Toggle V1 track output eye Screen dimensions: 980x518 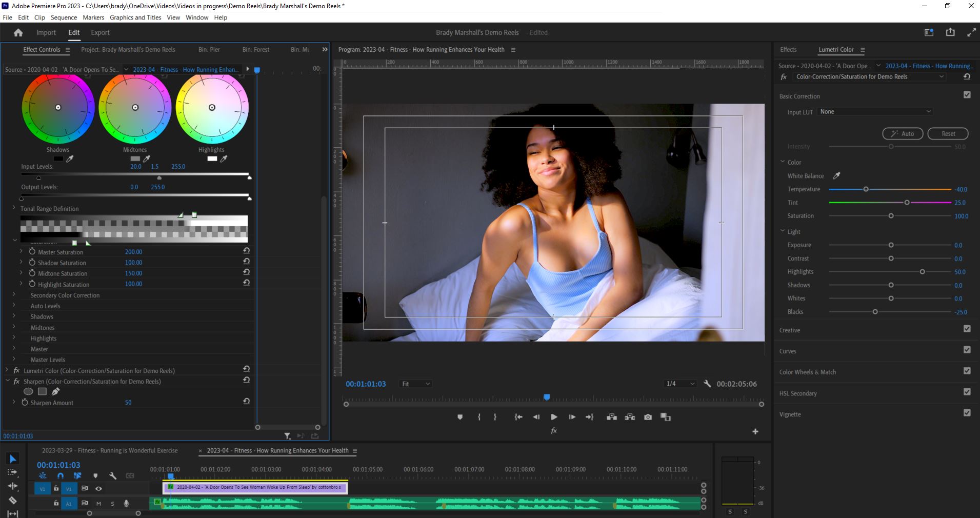pos(98,488)
